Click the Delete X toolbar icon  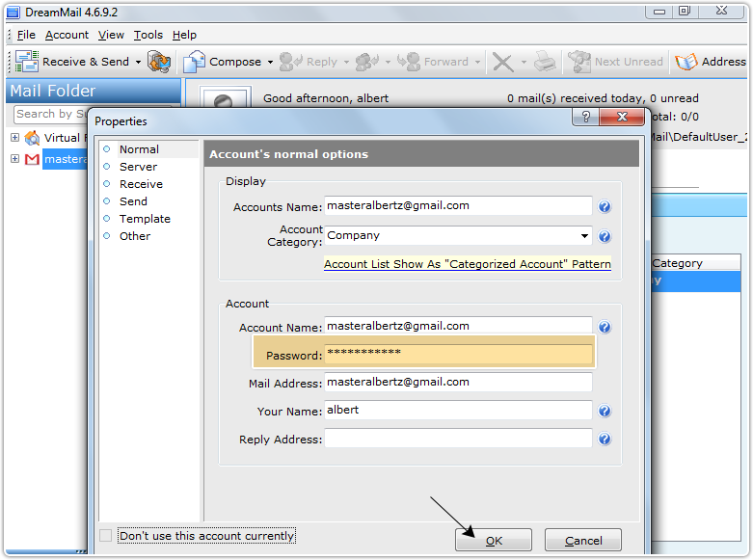(503, 63)
